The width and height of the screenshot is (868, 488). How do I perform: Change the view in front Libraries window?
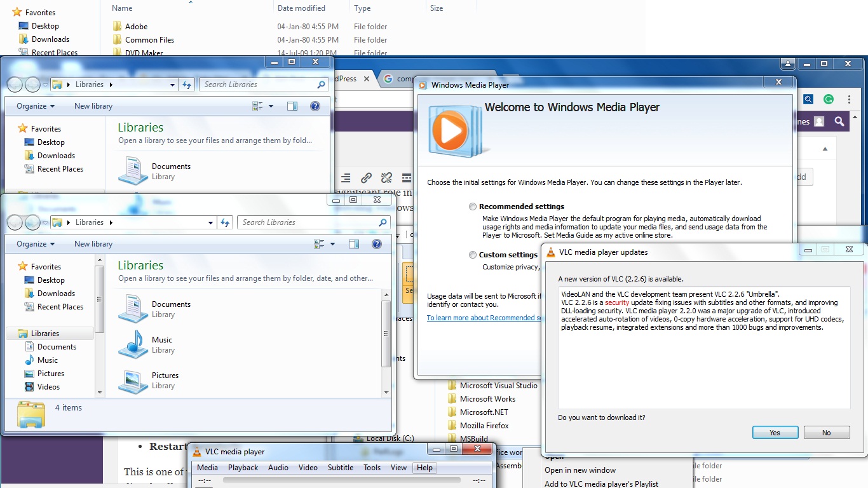[320, 244]
